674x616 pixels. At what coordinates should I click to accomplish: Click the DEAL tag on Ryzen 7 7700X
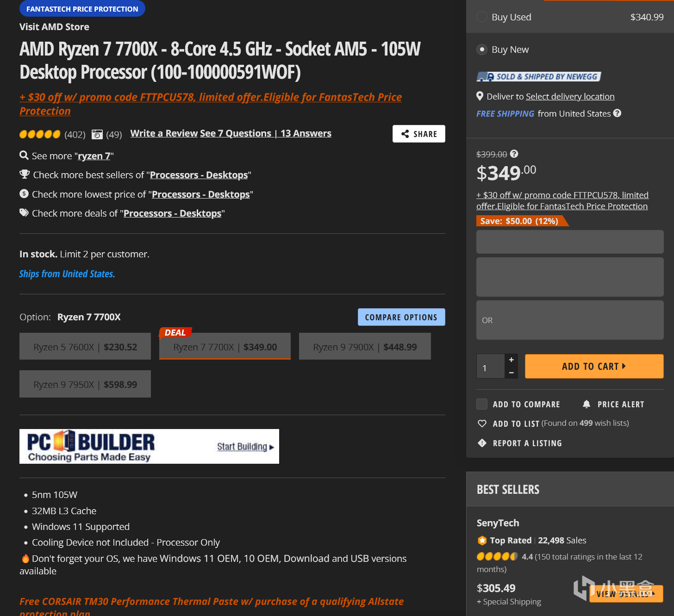click(175, 332)
